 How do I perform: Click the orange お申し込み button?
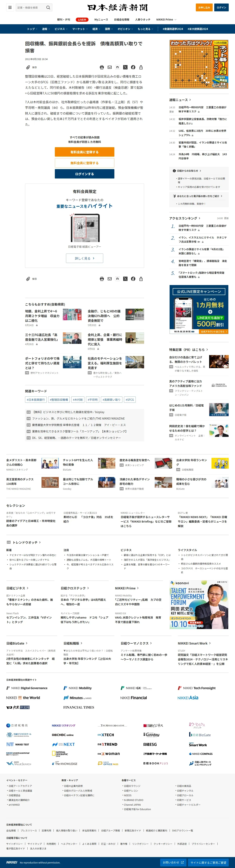coord(204,7)
